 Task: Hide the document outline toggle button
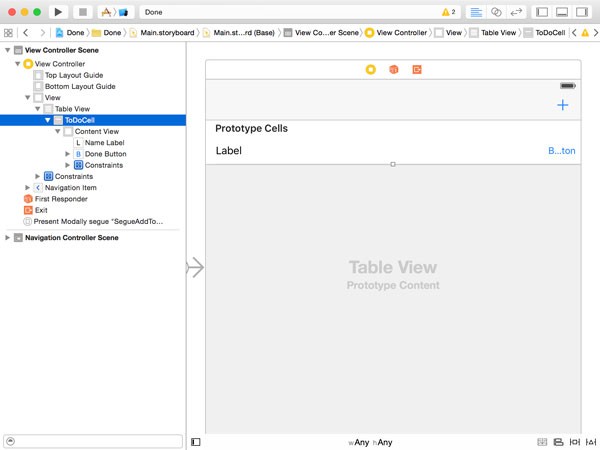[x=196, y=442]
